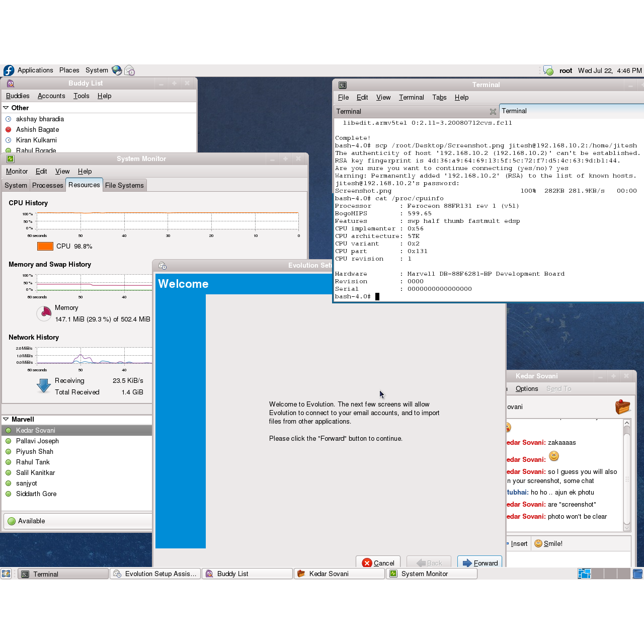Click the workspace switcher in the bottom tray
Viewport: 644px width, 644px height.
584,573
